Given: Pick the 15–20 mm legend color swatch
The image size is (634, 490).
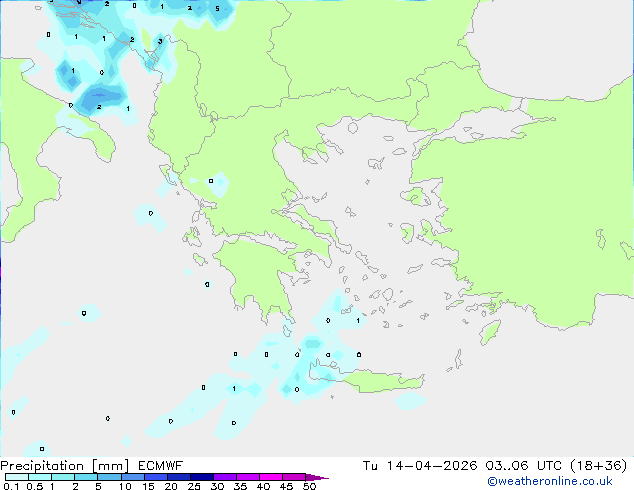Looking at the screenshot, I should (155, 477).
